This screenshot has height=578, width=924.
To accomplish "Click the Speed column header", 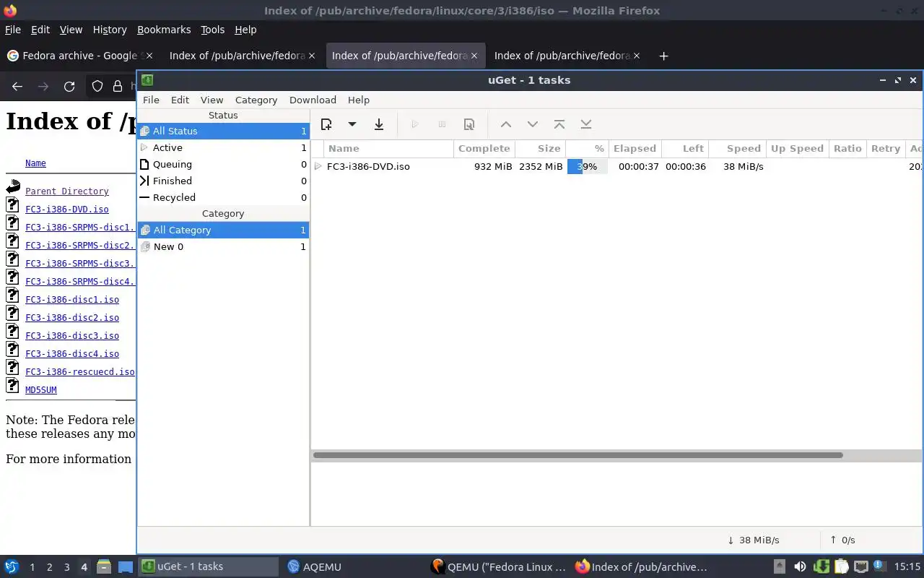I will [737, 148].
